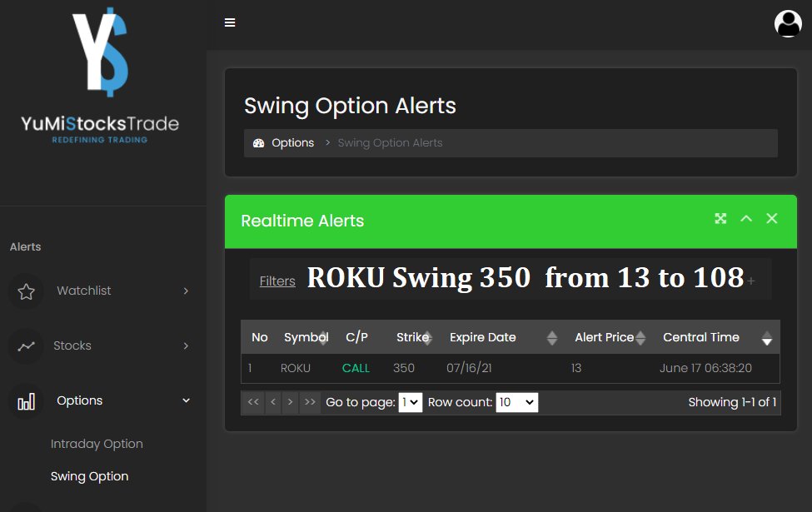This screenshot has width=812, height=512.
Task: Click the June 17 06:38:20 time cell
Action: point(705,368)
